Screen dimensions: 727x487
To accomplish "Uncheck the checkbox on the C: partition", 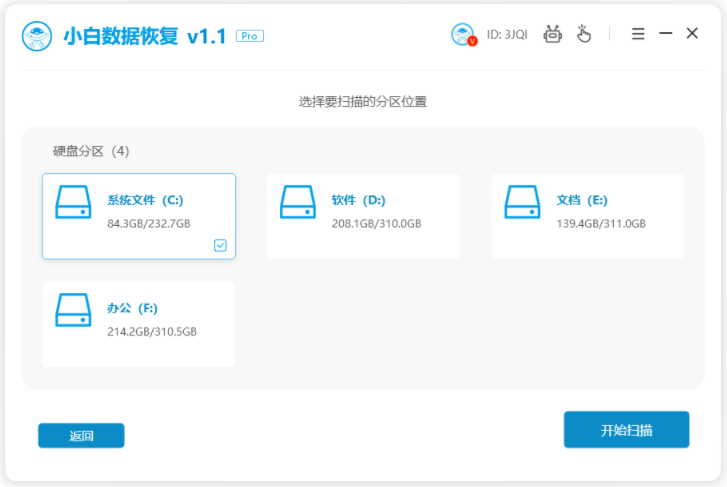I will pos(220,245).
